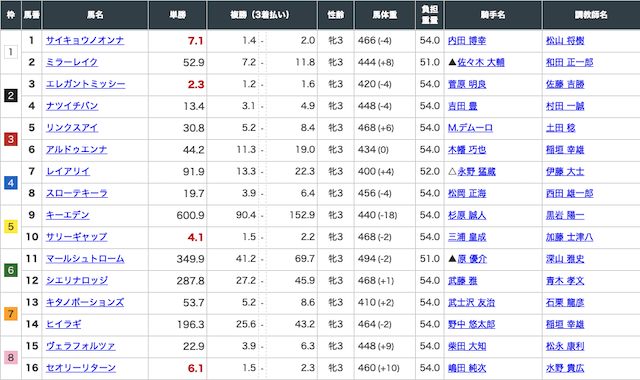Viewport: 640px width, 380px height.
Task: Click jockey name 嶋田 純次
Action: [467, 368]
